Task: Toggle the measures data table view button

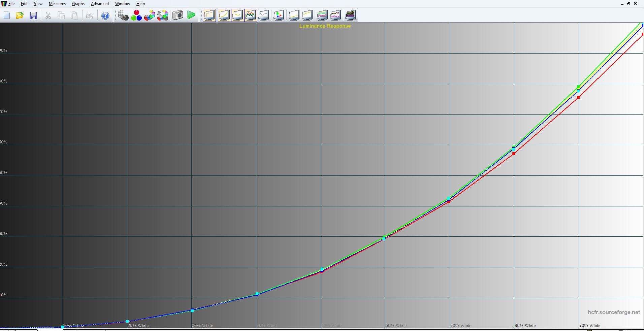Action: coord(209,15)
